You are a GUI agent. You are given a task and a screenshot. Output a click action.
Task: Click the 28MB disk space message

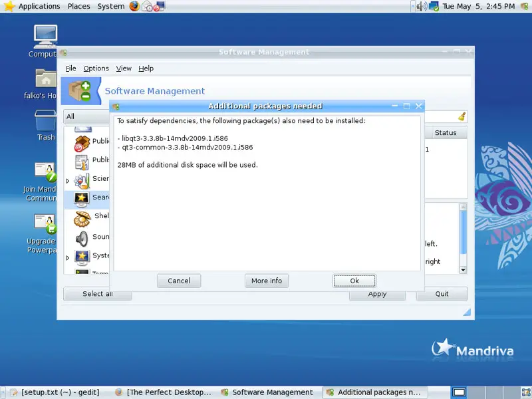pyautogui.click(x=188, y=165)
